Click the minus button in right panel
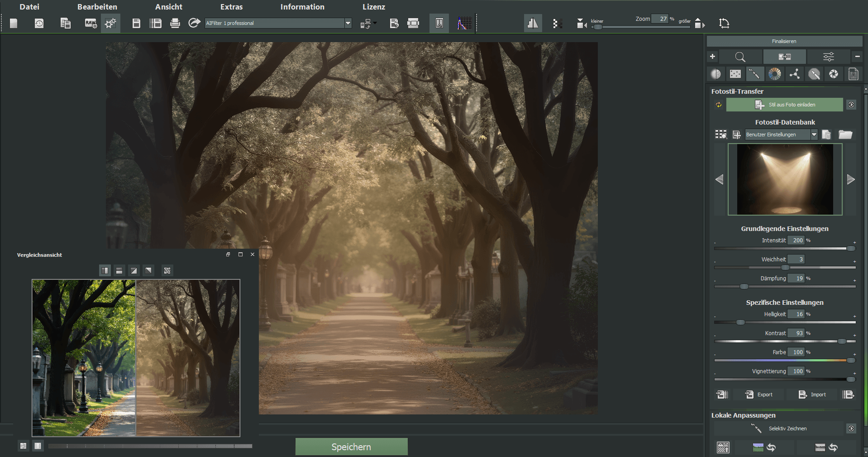This screenshot has width=868, height=457. [x=857, y=57]
